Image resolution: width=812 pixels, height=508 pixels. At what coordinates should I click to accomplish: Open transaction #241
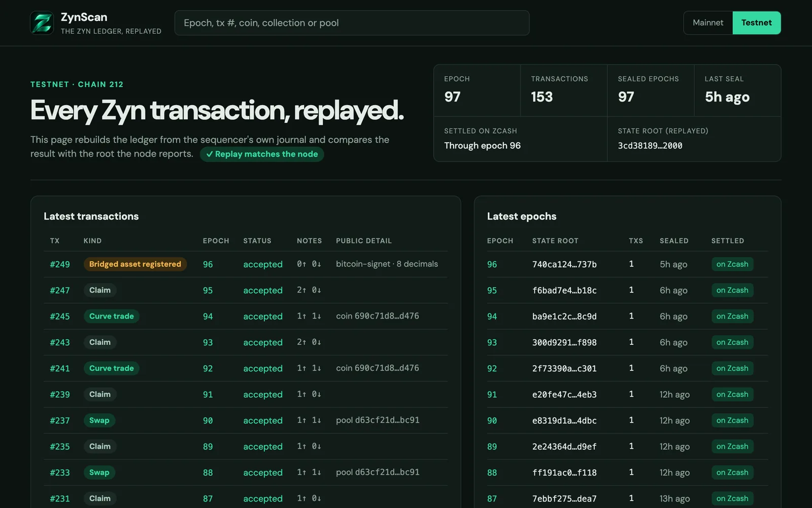click(x=60, y=368)
